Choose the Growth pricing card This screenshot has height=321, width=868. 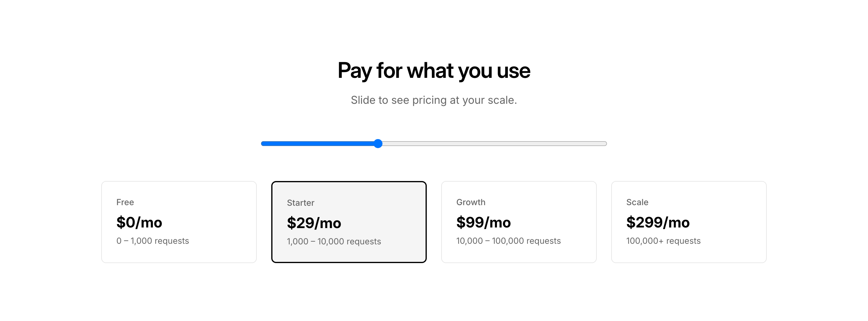pyautogui.click(x=519, y=222)
